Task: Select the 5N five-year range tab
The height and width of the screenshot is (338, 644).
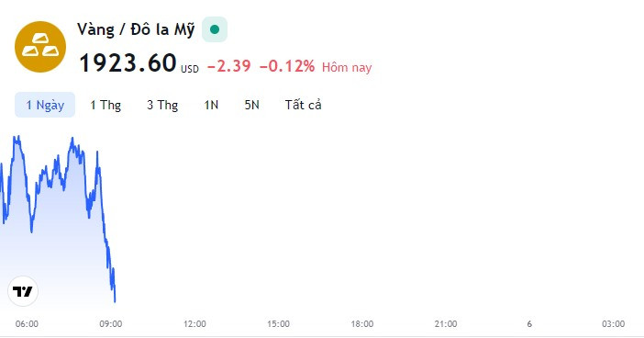Action: tap(251, 105)
